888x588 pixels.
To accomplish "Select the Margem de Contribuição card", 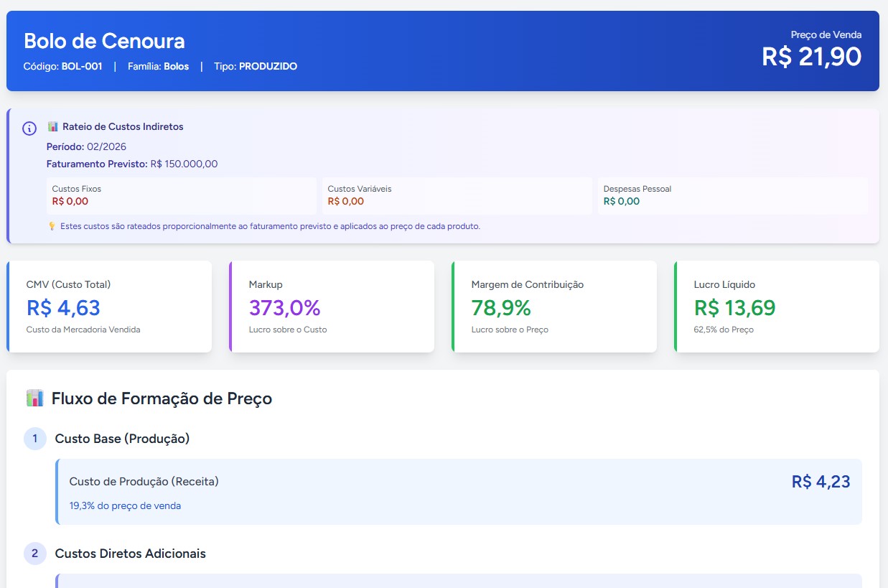I will (554, 307).
